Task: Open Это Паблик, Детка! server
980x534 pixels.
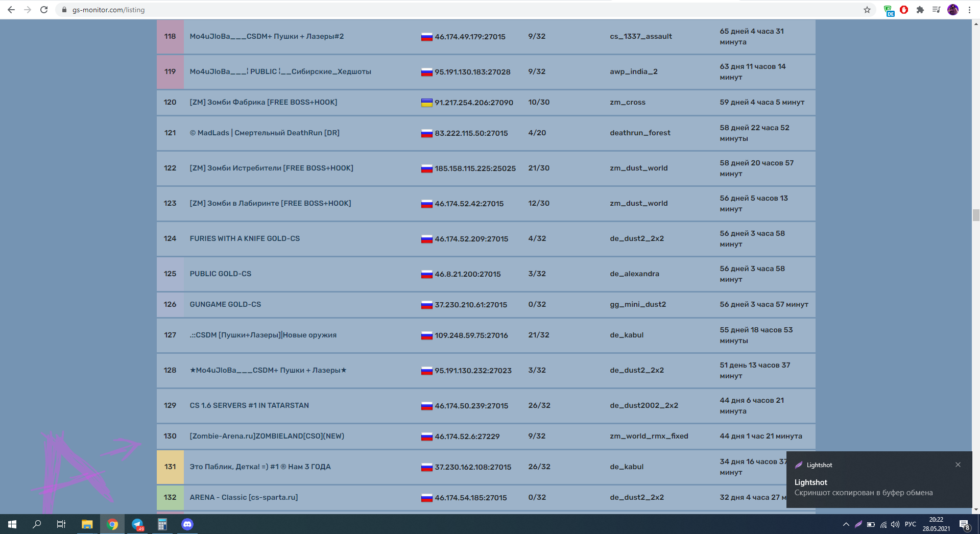Action: click(260, 467)
